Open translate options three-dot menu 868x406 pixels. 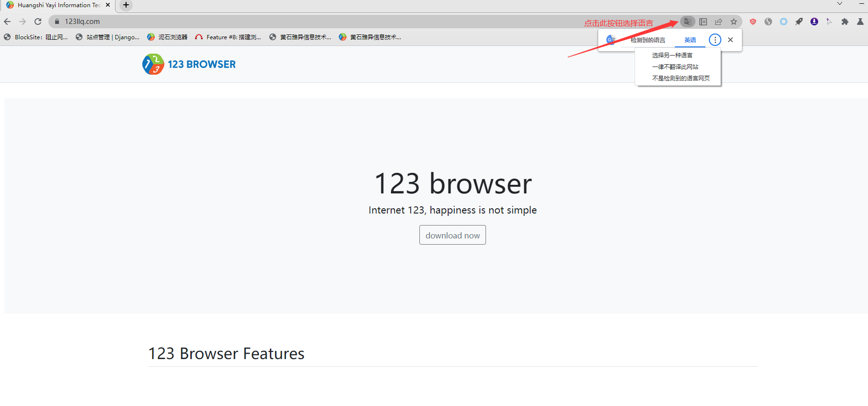coord(715,40)
